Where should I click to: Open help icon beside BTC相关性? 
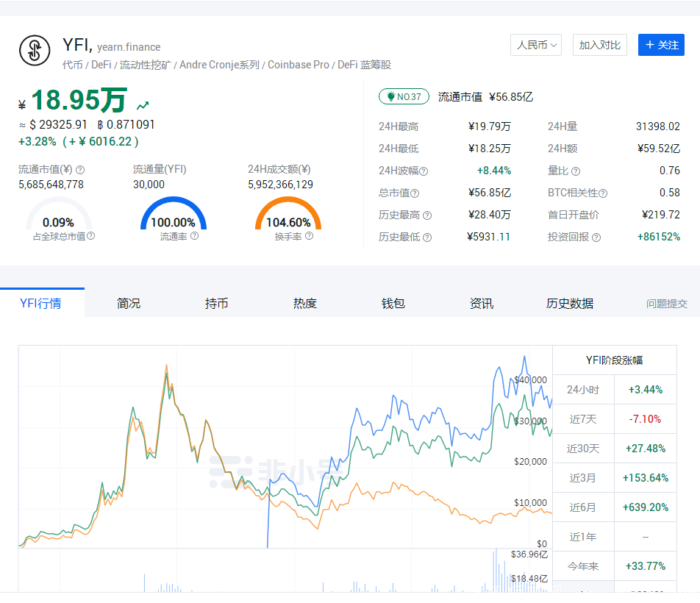(x=603, y=193)
